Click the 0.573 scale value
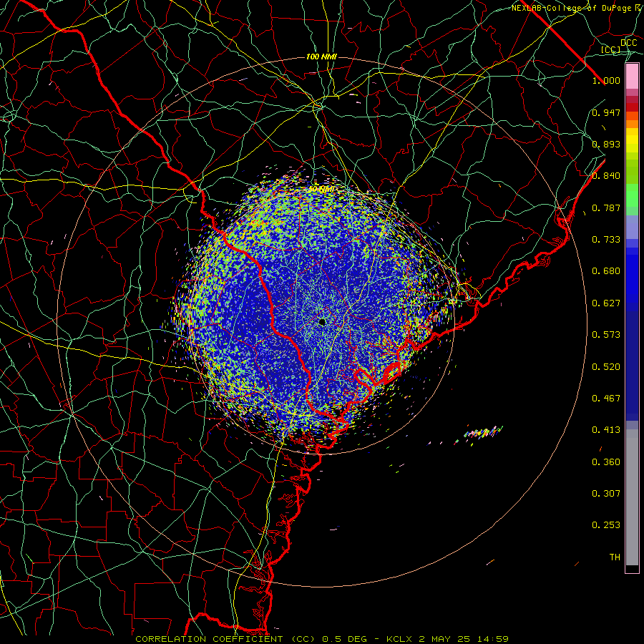This screenshot has height=644, width=644. [606, 335]
